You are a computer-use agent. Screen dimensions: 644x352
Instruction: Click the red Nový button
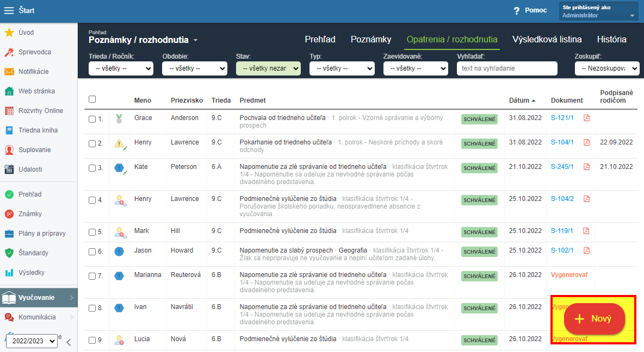coord(595,319)
